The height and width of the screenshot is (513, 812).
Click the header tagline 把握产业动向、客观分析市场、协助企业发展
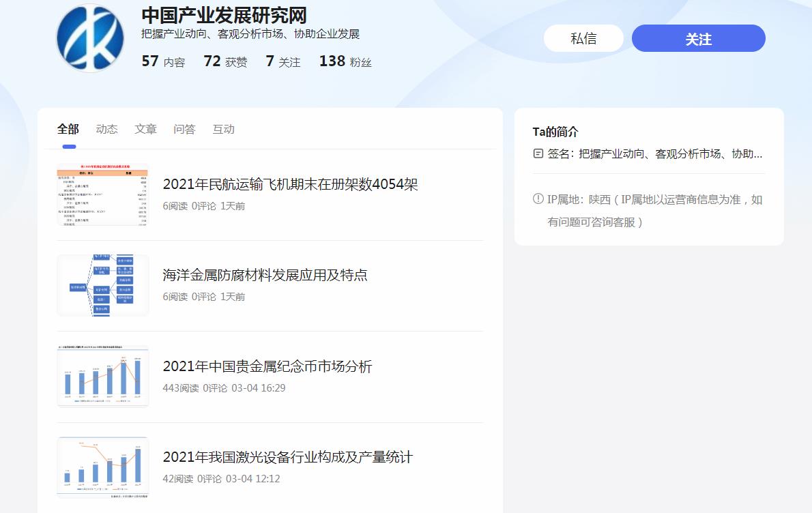pos(250,34)
